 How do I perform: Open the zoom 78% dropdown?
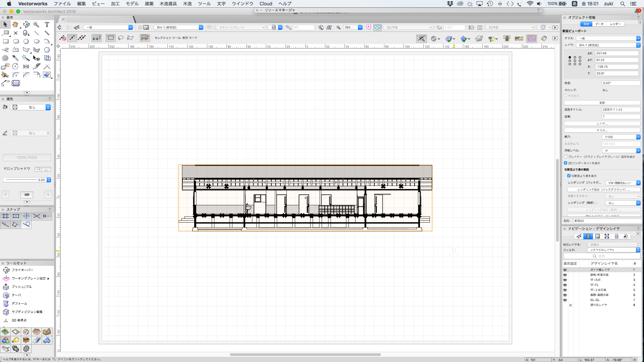click(x=353, y=27)
